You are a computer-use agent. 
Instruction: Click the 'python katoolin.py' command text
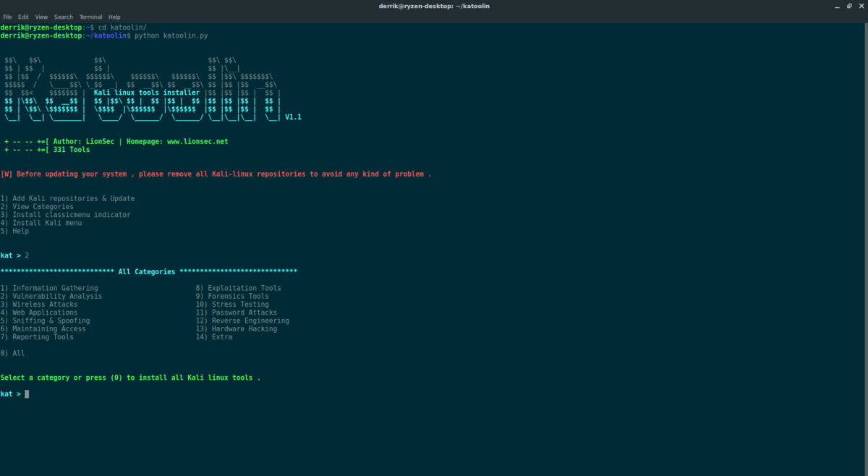pyautogui.click(x=171, y=35)
